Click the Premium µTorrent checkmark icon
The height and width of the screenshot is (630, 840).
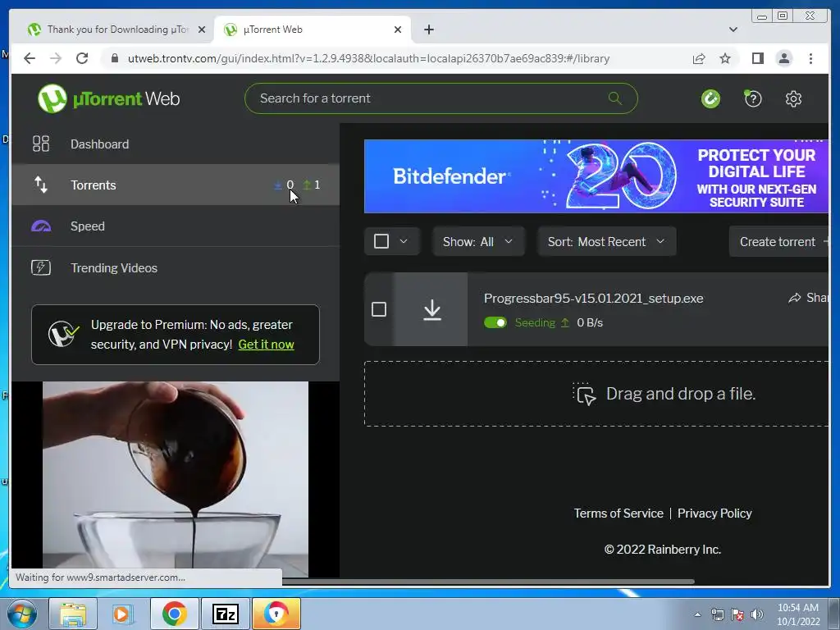coord(63,335)
